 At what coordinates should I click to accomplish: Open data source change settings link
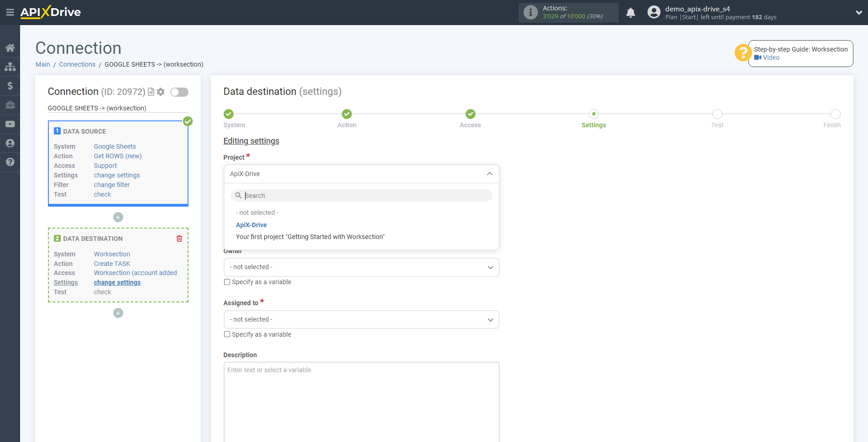pos(117,175)
